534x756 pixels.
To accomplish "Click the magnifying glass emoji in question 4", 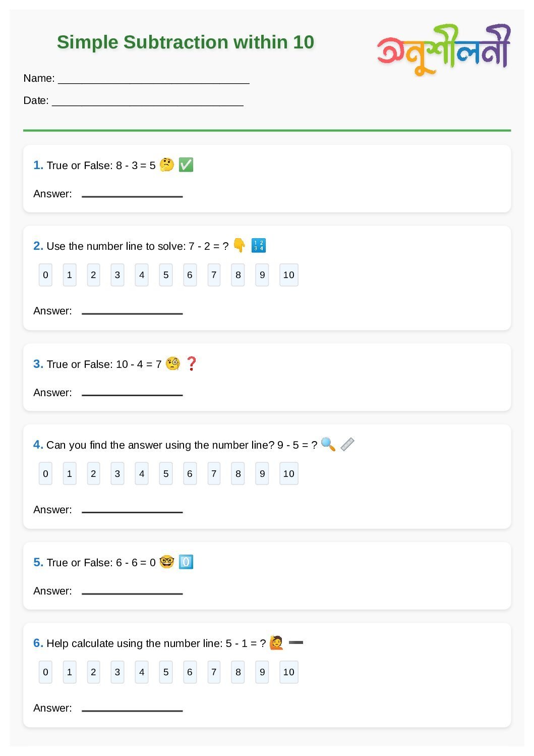I will tap(328, 444).
